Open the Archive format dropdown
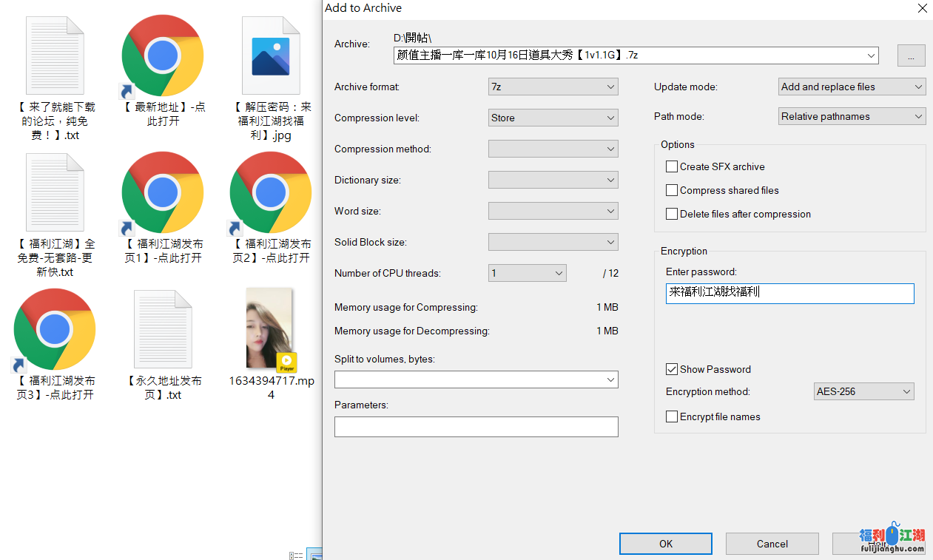Image resolution: width=933 pixels, height=560 pixels. (x=553, y=87)
